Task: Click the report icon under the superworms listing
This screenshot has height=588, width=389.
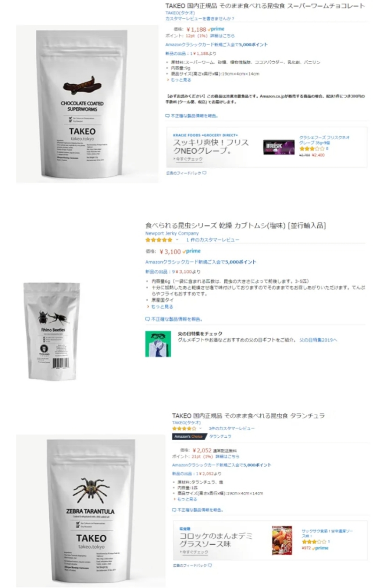Action: pos(167,116)
